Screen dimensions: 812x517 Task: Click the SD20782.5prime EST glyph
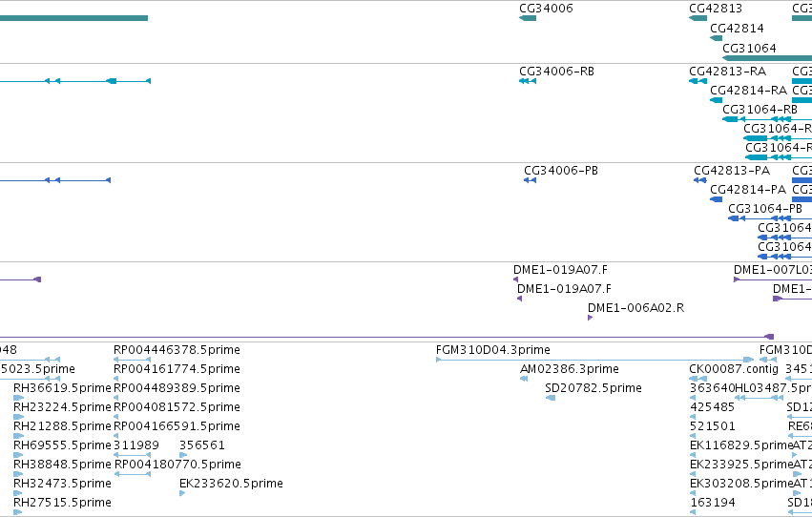[551, 398]
